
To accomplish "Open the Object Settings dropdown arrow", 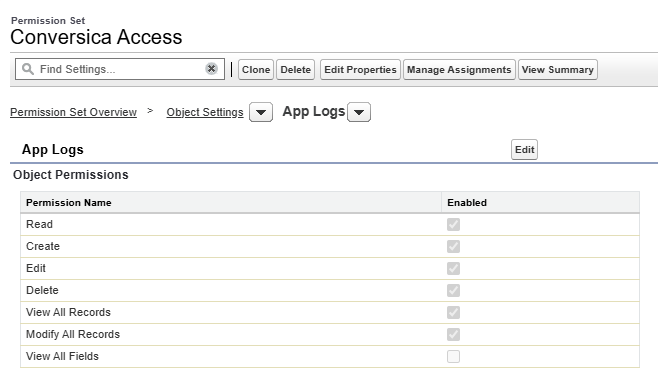I will point(261,112).
